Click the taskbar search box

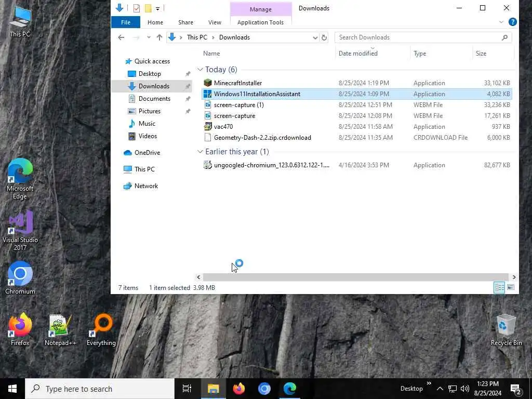tap(100, 389)
